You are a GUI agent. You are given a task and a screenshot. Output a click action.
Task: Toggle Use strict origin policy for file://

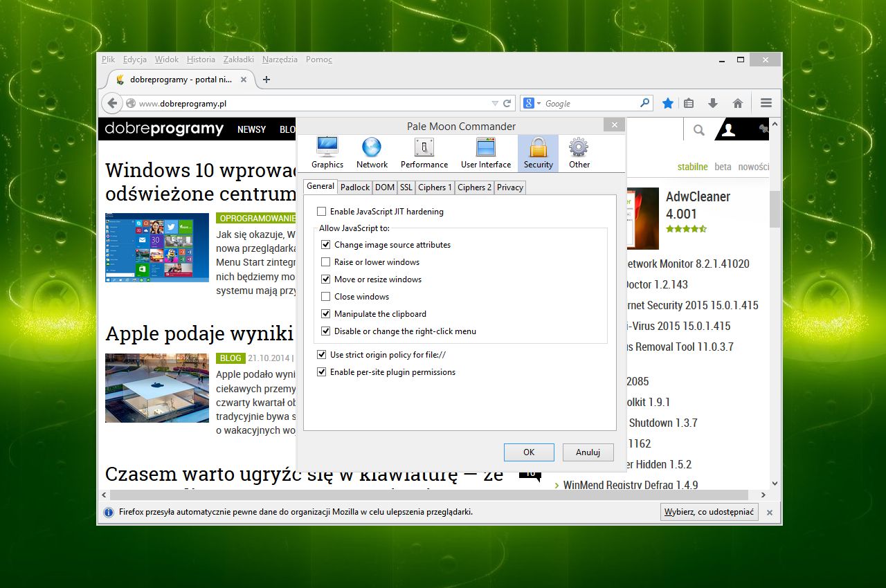pos(321,355)
